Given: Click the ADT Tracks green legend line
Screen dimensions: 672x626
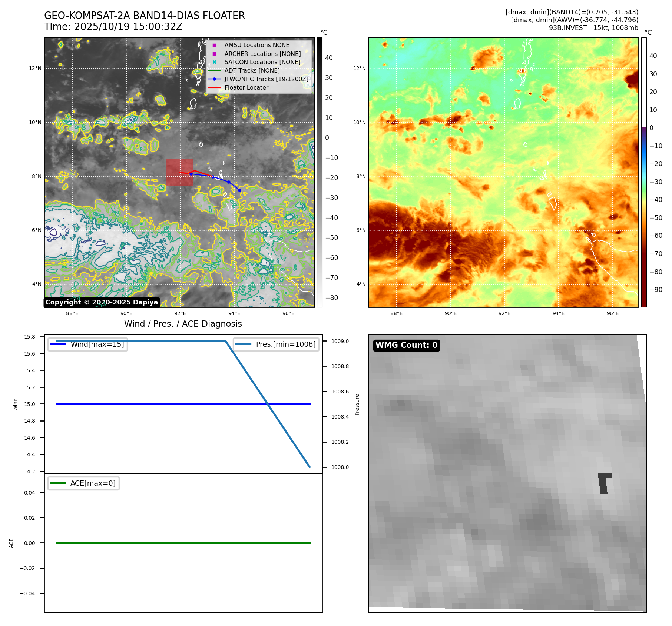Looking at the screenshot, I should coord(214,71).
